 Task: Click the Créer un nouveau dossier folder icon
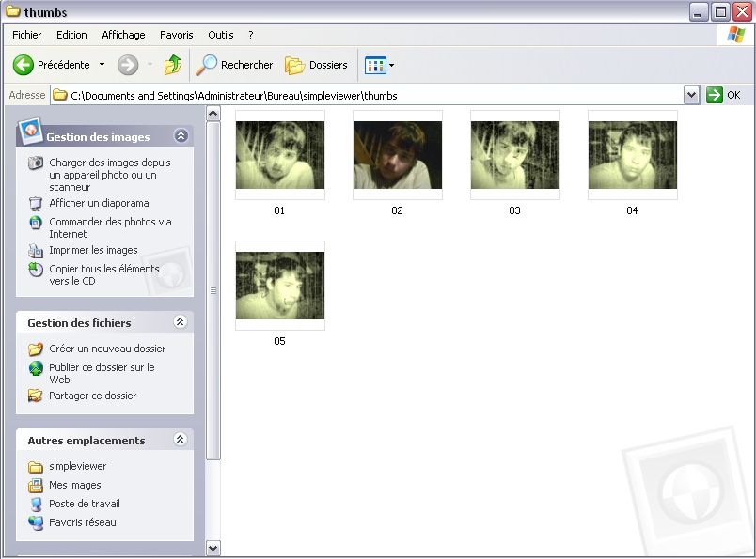point(36,349)
